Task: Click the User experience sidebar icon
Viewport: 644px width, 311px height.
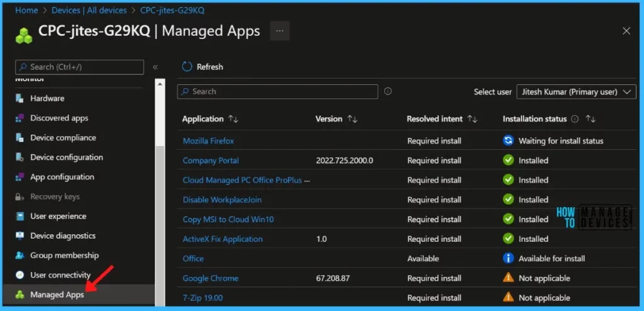Action: pyautogui.click(x=19, y=216)
